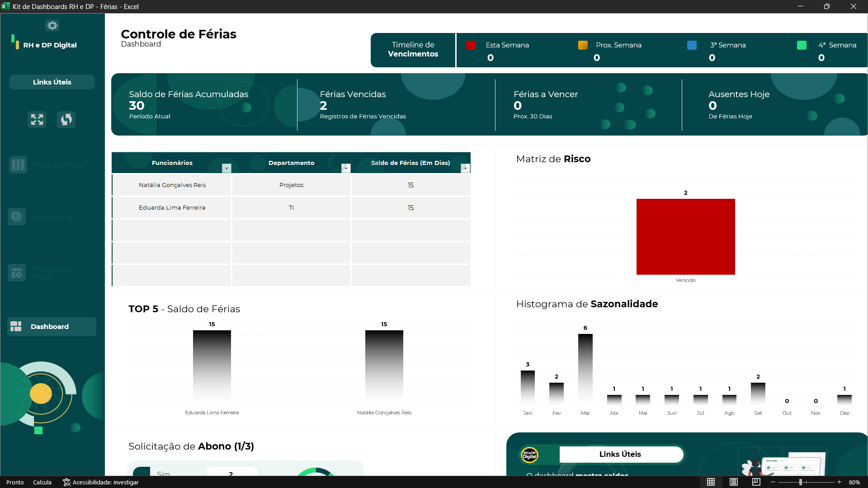Click the accessibility checker icon
This screenshot has height=488, width=868.
[66, 482]
